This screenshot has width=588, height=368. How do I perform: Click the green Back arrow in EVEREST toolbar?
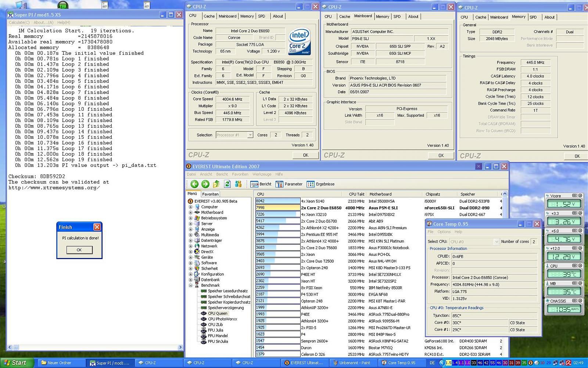tap(194, 184)
